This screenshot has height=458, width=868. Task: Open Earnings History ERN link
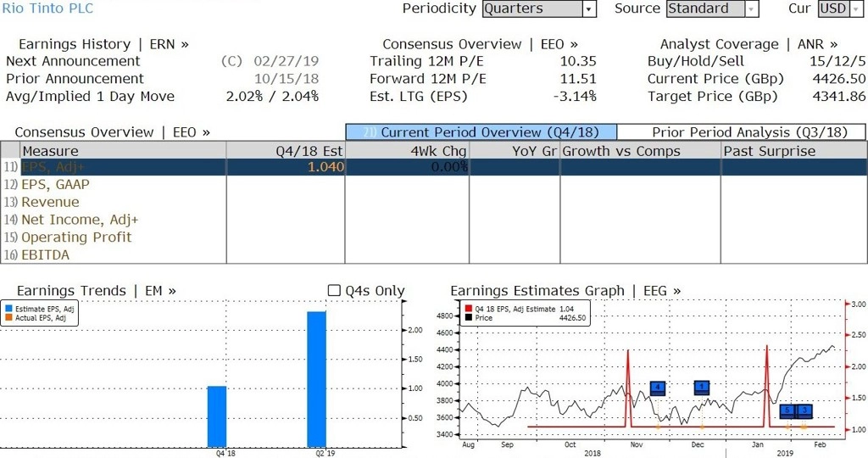pyautogui.click(x=103, y=44)
